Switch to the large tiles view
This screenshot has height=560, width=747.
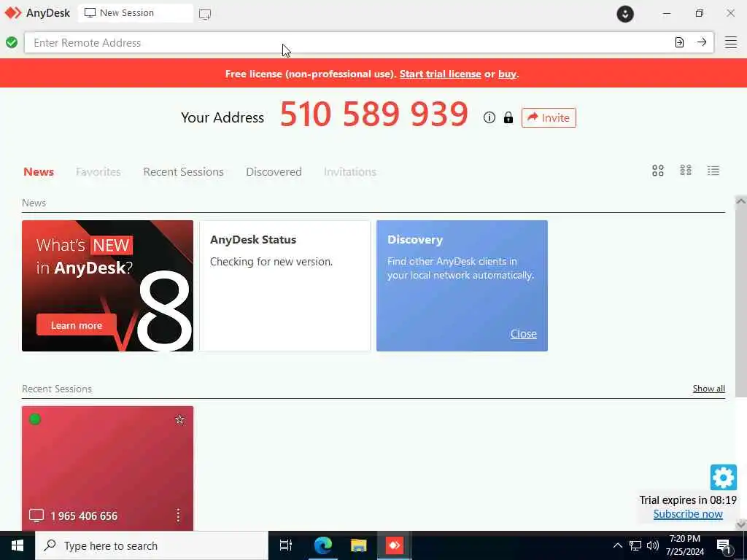[x=658, y=171]
